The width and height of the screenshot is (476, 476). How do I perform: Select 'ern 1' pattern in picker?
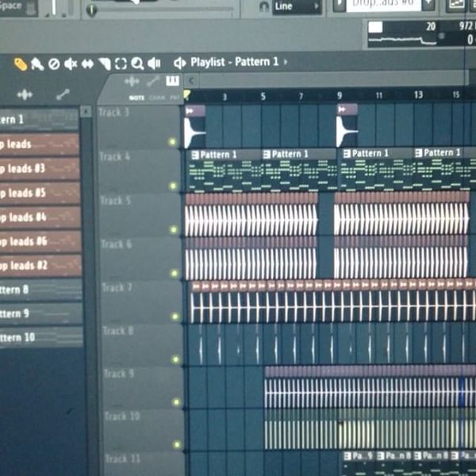[39, 120]
